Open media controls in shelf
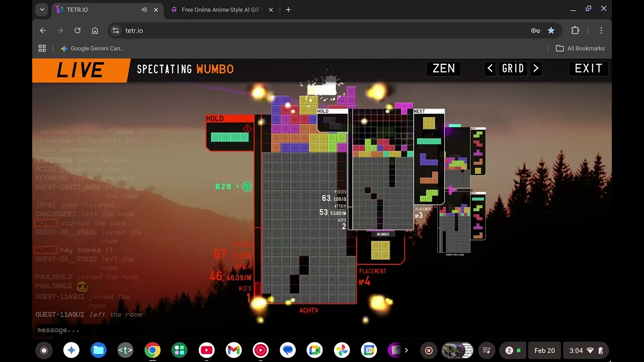 [487, 350]
